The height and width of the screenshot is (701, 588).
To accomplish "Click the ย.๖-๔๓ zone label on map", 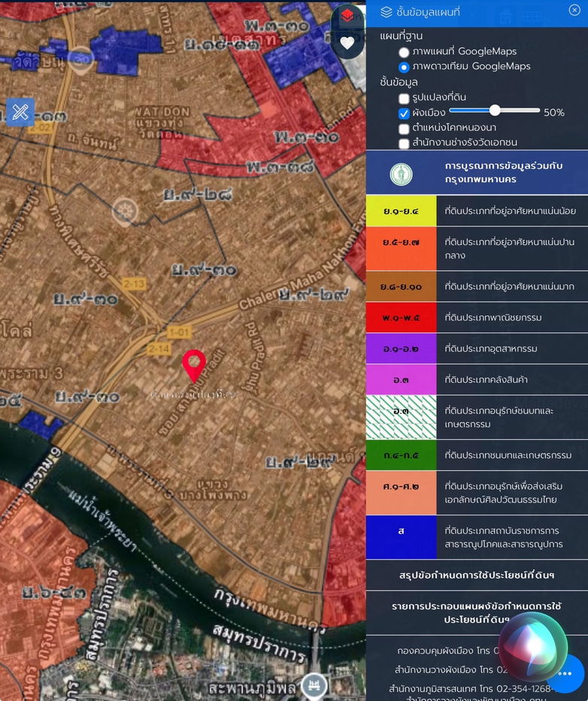I will 53,593.
